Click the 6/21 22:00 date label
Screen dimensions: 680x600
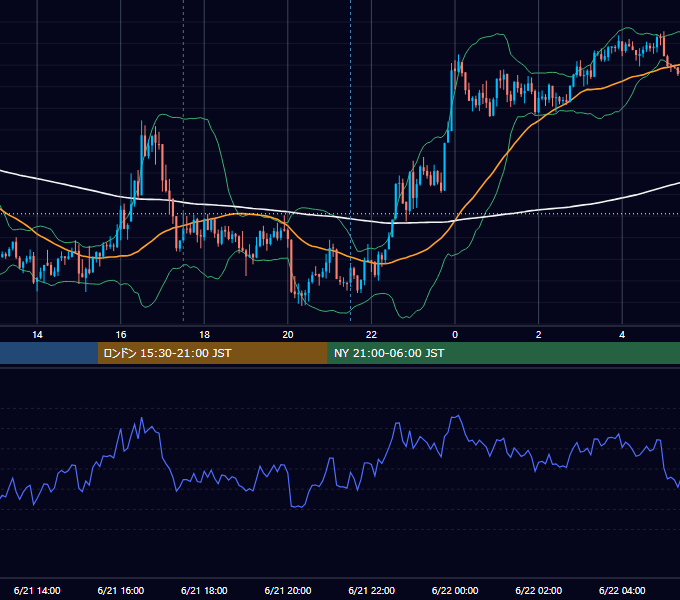point(372,590)
